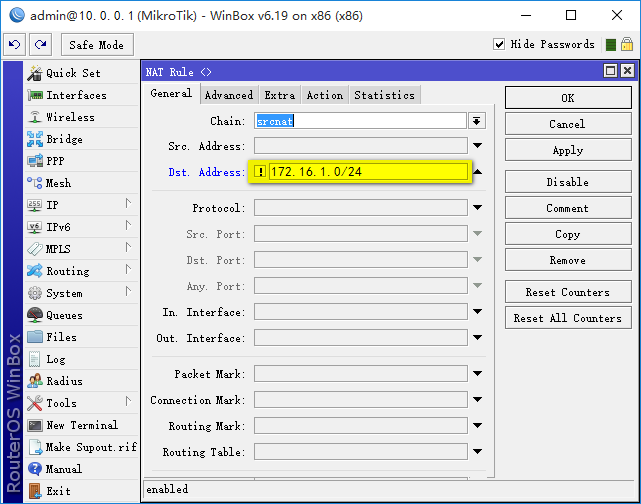Open the Interfaces sidebar item

[x=75, y=95]
